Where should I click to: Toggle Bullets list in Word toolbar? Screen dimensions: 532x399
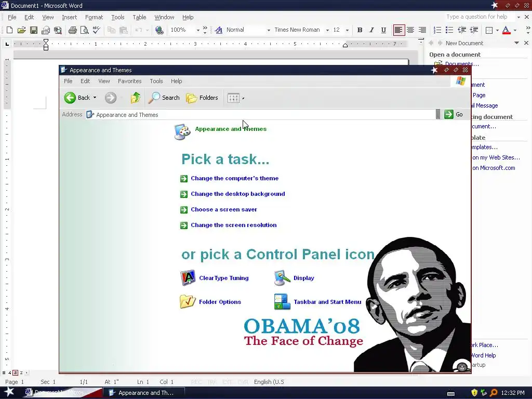click(x=449, y=30)
